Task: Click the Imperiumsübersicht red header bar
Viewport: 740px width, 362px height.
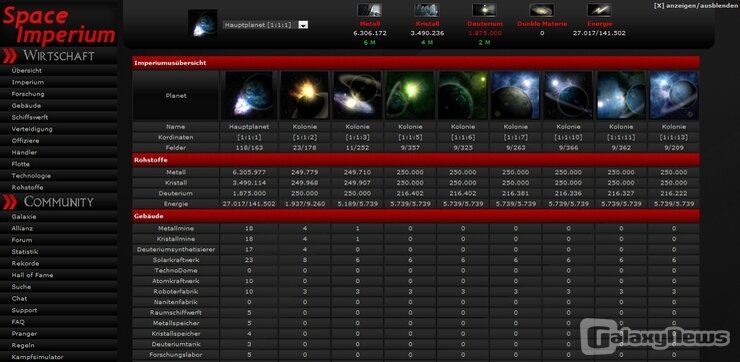Action: click(x=416, y=63)
